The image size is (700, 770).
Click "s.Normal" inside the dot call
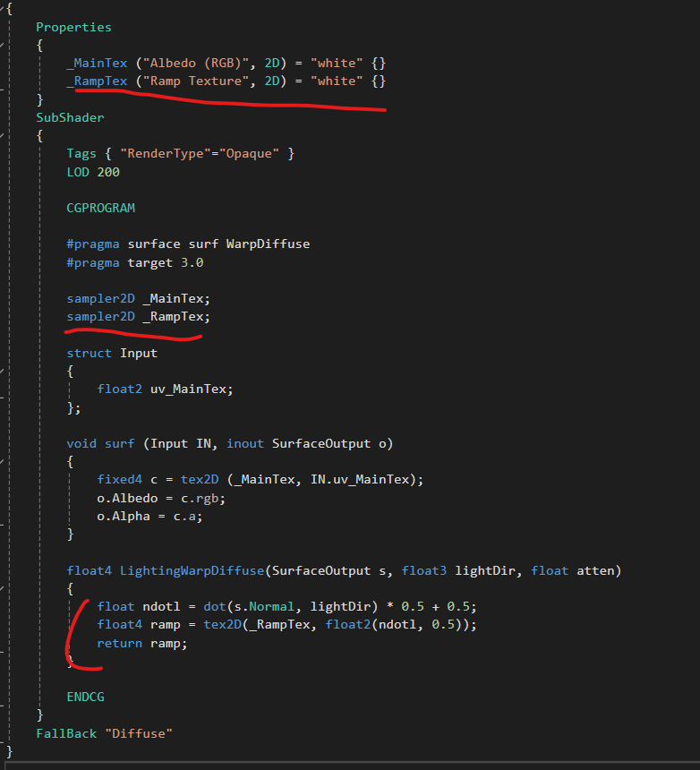point(264,607)
